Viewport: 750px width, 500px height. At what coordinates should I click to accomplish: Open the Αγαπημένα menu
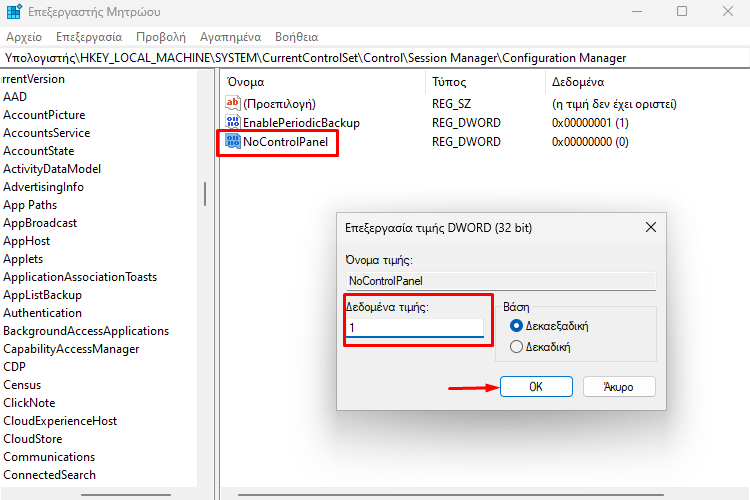pyautogui.click(x=231, y=37)
